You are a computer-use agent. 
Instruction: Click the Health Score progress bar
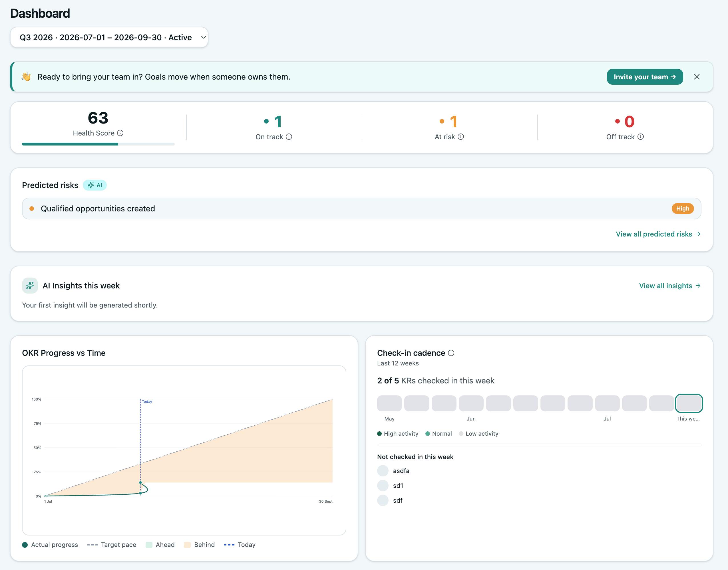98,144
